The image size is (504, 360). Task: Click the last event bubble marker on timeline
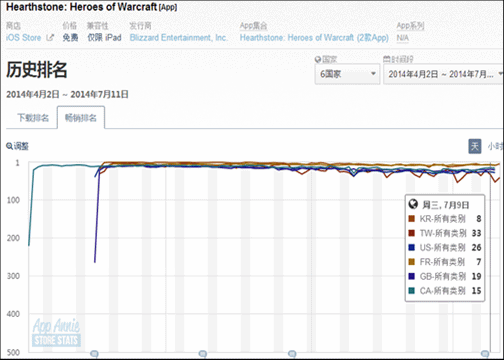point(485,353)
